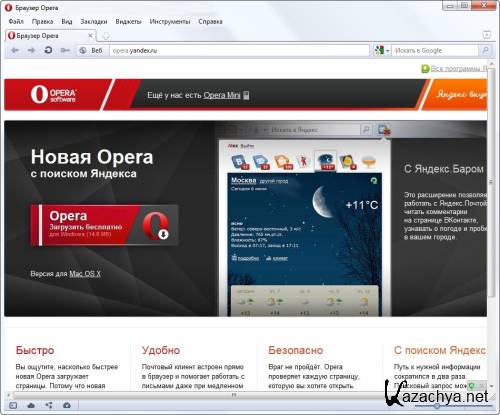Click the green refresh icon in weather widget
Viewport: 500px width, 415px height.
click(374, 181)
